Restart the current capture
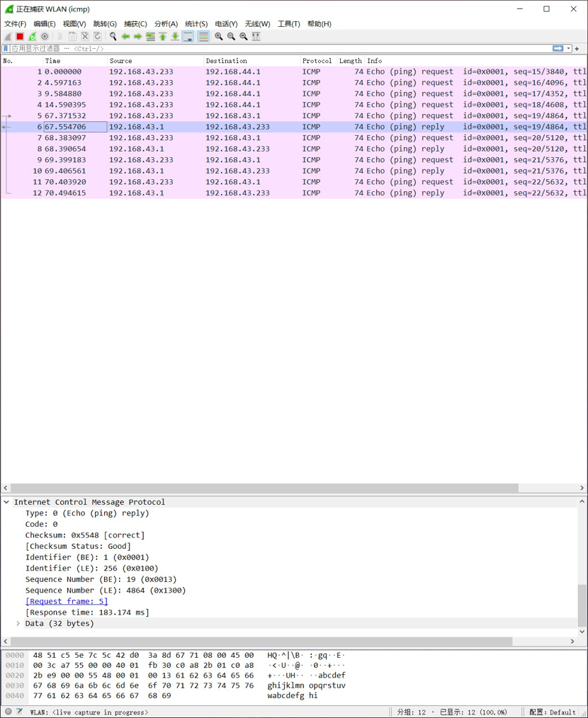The image size is (588, 718). tap(32, 37)
